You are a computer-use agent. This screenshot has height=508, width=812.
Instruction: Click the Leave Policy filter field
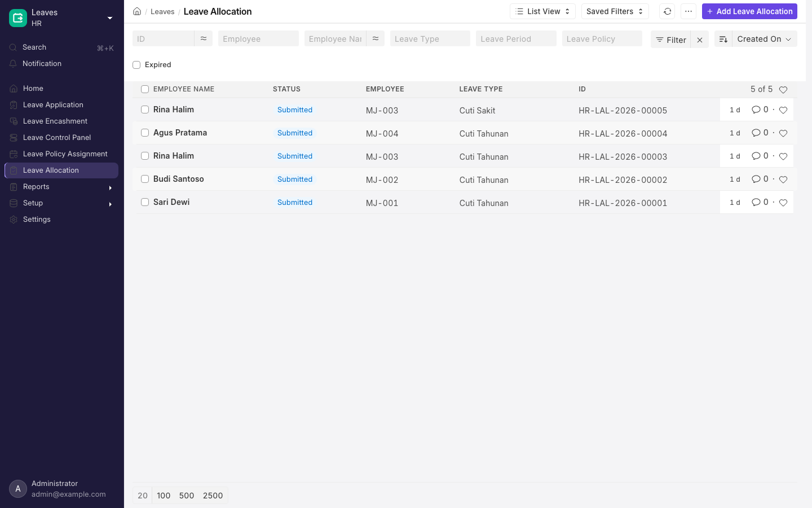pyautogui.click(x=602, y=38)
